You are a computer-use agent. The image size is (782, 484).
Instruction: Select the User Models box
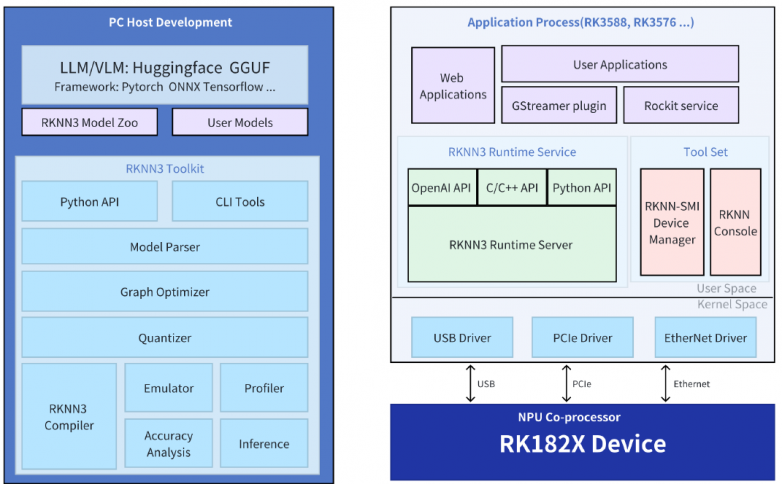[240, 122]
